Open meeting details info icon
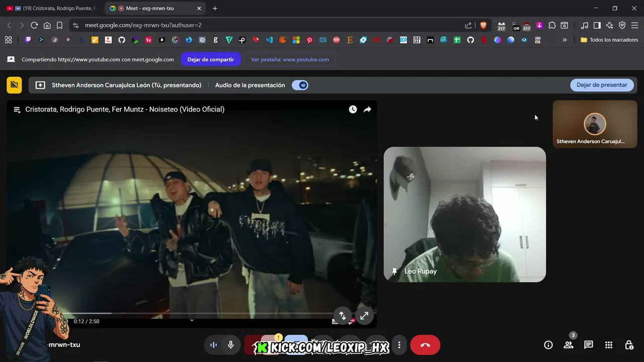Image resolution: width=644 pixels, height=362 pixels. click(x=548, y=345)
